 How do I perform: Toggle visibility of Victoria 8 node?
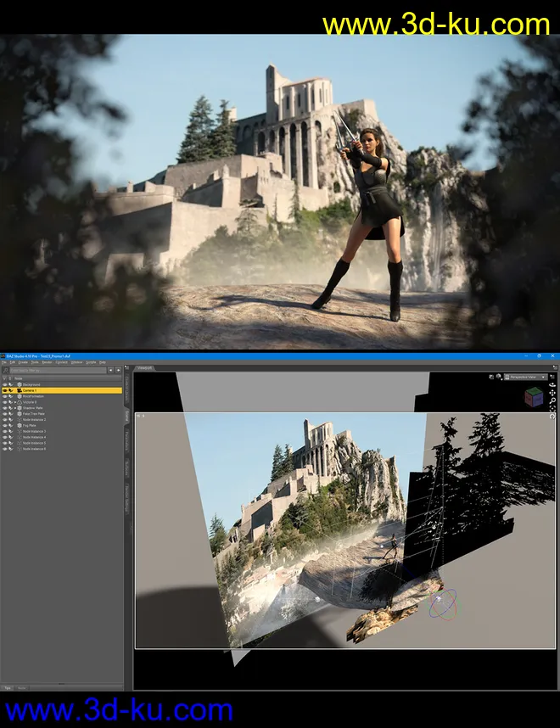click(5, 402)
